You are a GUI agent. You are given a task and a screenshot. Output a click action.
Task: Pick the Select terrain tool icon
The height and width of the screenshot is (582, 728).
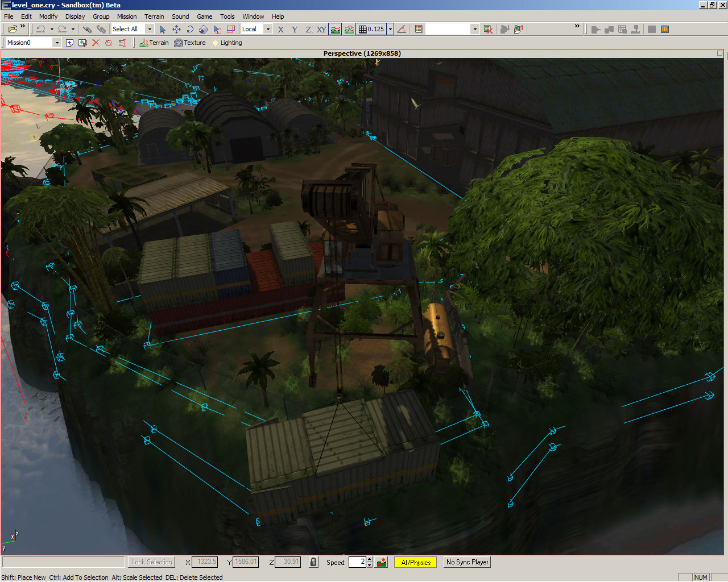(x=217, y=29)
